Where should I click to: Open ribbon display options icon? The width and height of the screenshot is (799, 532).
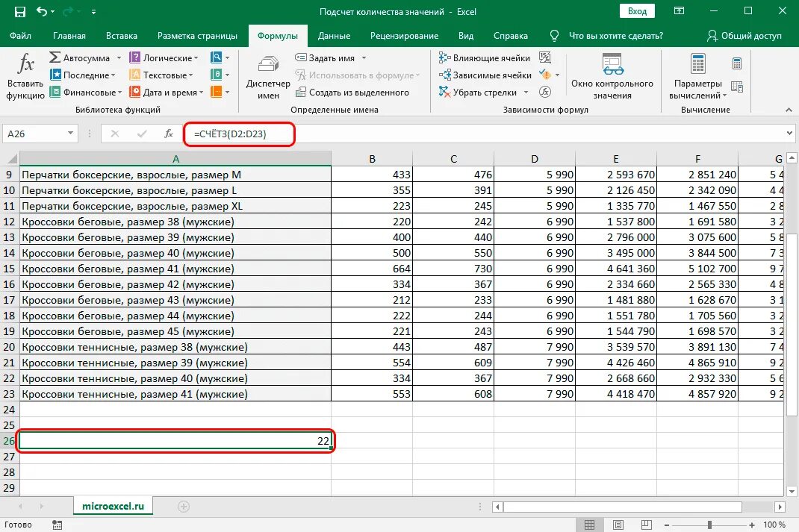click(x=679, y=10)
